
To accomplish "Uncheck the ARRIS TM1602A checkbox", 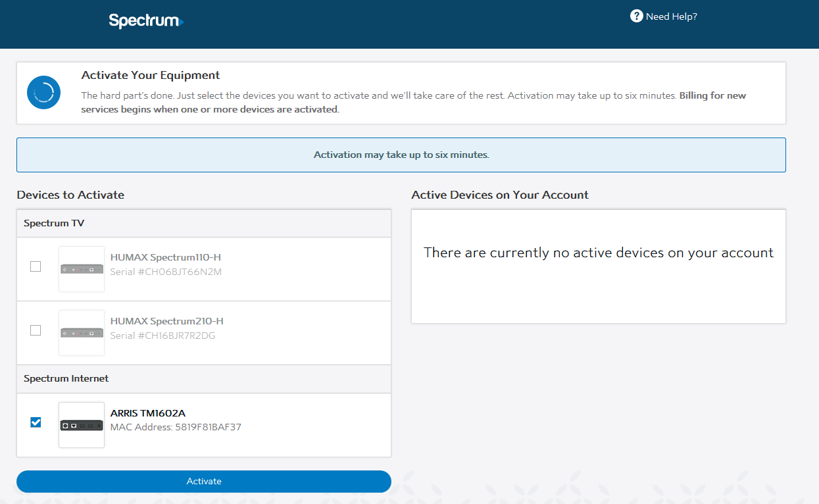I will coord(36,422).
